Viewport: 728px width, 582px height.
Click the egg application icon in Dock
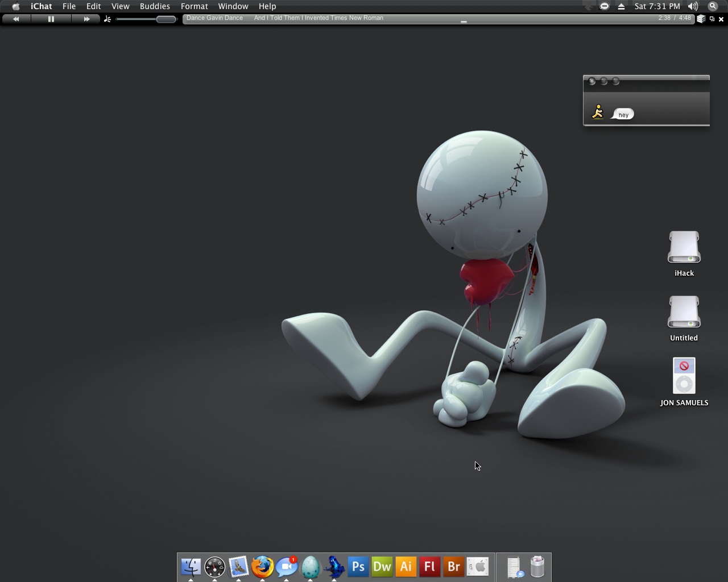coord(311,567)
